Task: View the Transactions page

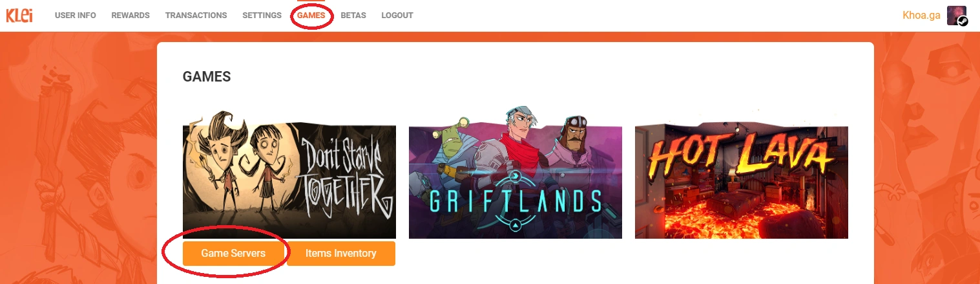Action: pyautogui.click(x=196, y=16)
